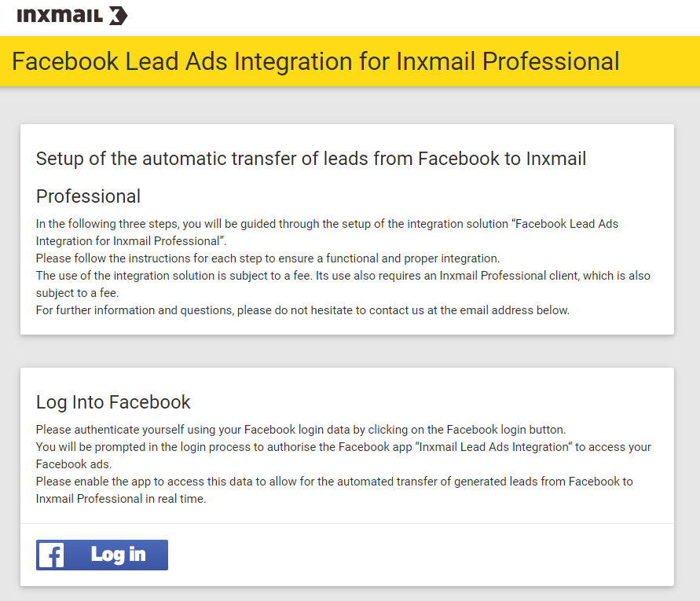Click the line "Please authenticate yourself using your Facebook login"
Screen dimensions: 700x601
pyautogui.click(x=301, y=430)
